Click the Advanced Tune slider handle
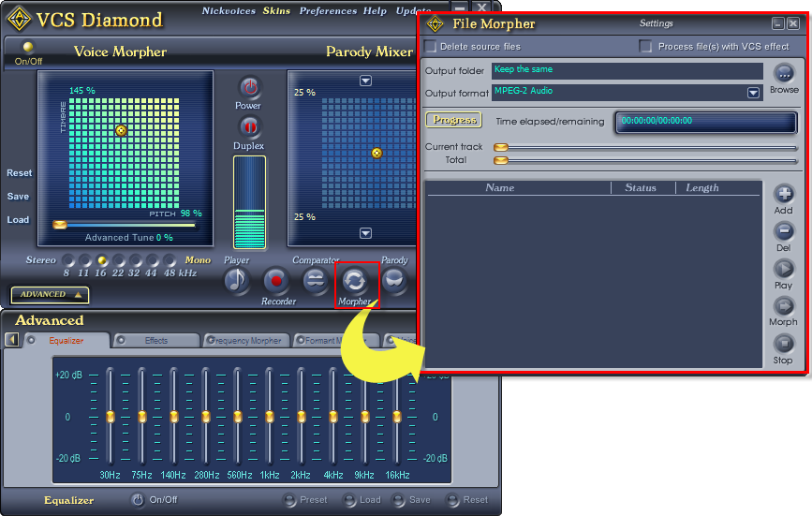 pos(60,225)
